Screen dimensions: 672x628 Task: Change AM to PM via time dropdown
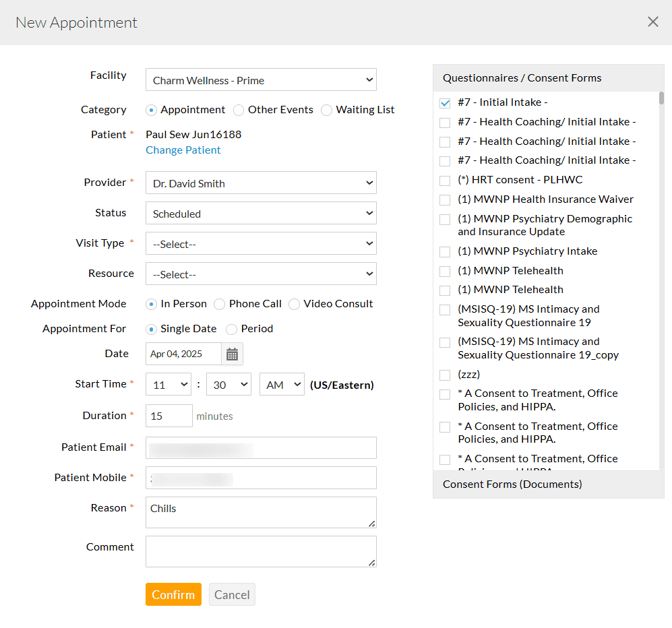pos(282,384)
